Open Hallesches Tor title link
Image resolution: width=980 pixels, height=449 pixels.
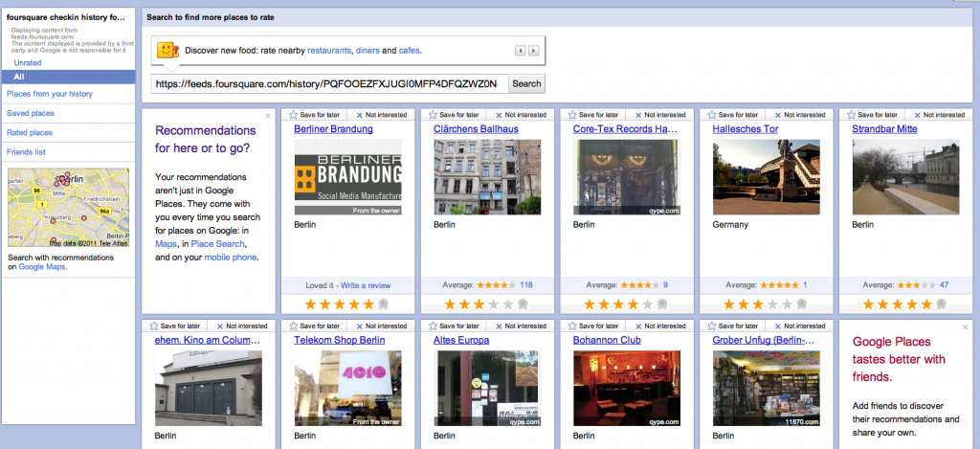(745, 129)
